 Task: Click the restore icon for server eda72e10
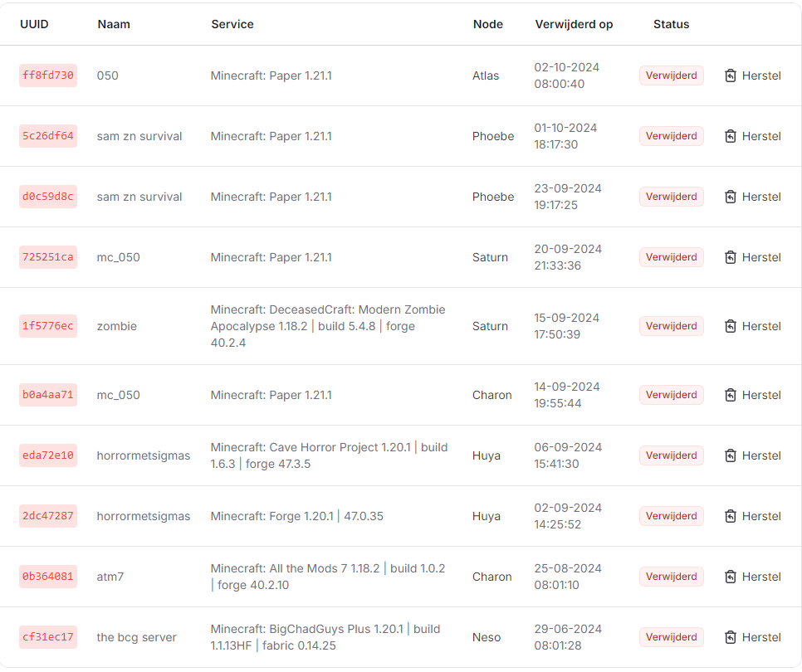click(731, 455)
